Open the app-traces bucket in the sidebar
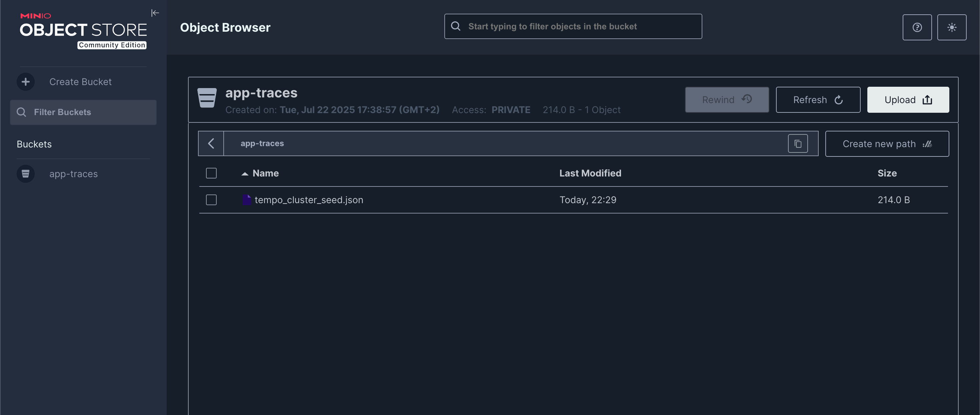Screen dimensions: 980x415 (73, 173)
